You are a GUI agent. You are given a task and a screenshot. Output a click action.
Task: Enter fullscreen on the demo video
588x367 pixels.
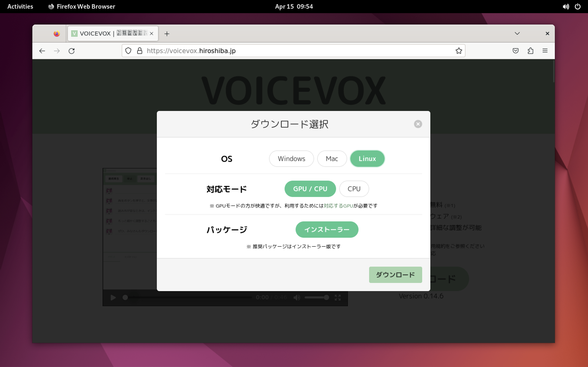tap(337, 297)
